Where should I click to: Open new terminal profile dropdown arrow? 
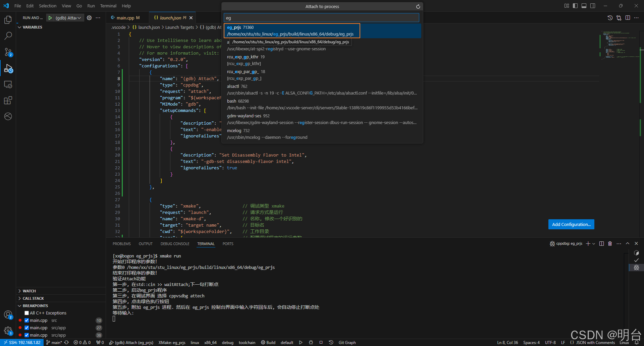click(594, 244)
